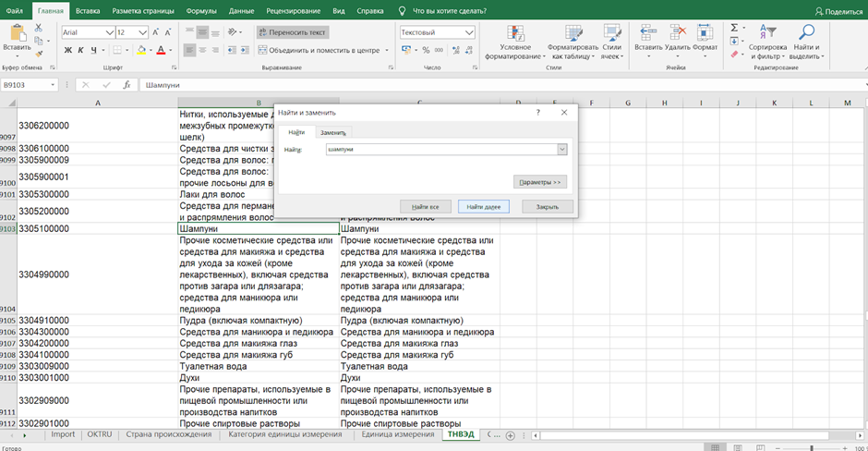Switch to the Replace (Заменить) dialog tab

(x=333, y=133)
